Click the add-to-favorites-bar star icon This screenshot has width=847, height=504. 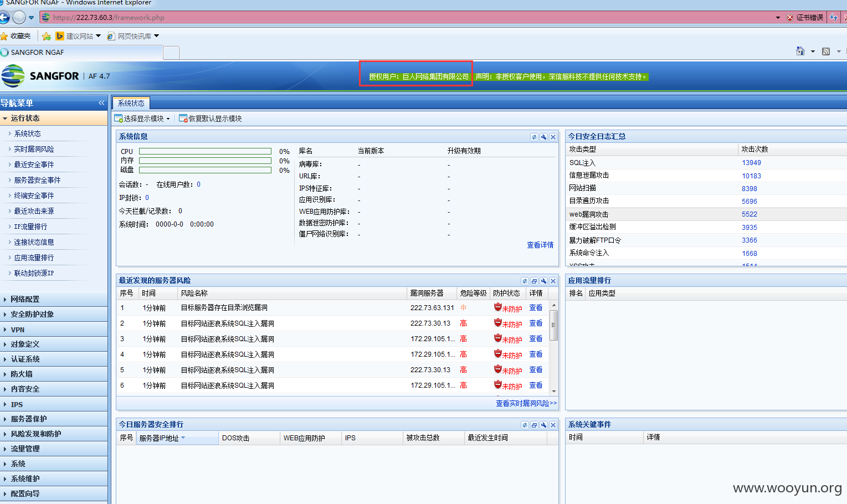47,36
